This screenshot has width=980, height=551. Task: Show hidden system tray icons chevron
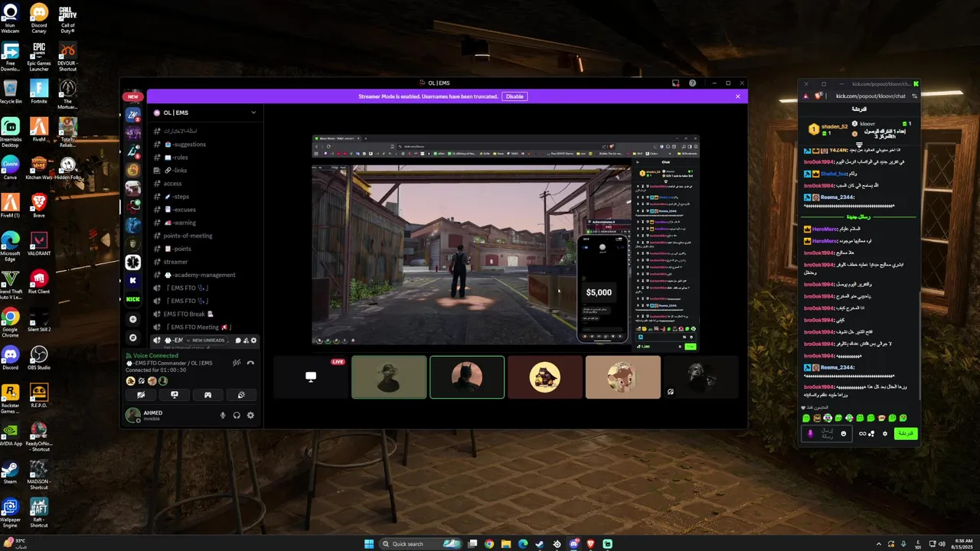[879, 544]
